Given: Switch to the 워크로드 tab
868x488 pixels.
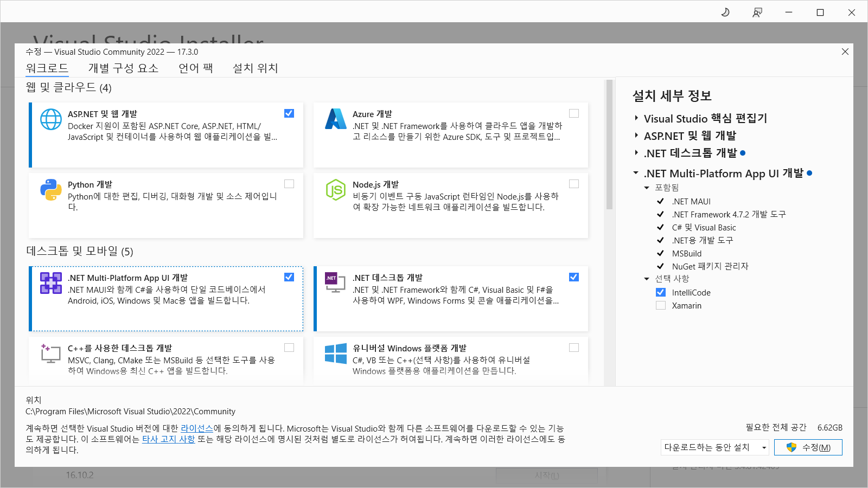Looking at the screenshot, I should 47,68.
